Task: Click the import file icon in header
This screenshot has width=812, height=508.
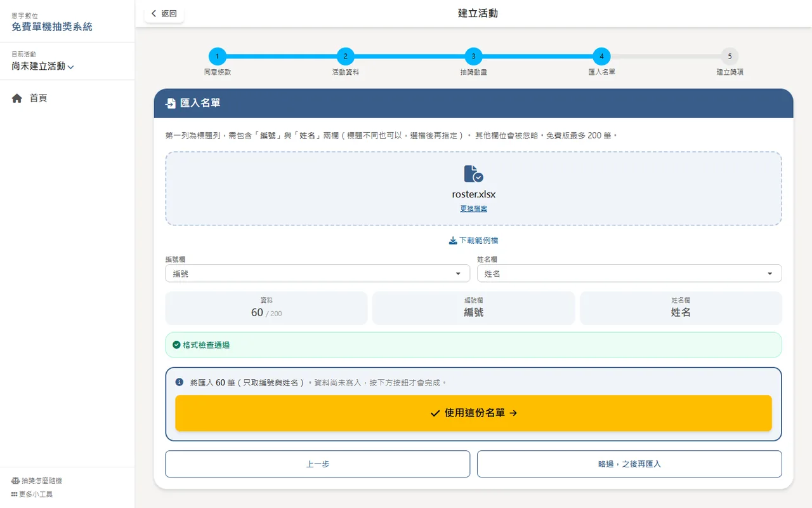Action: tap(171, 104)
